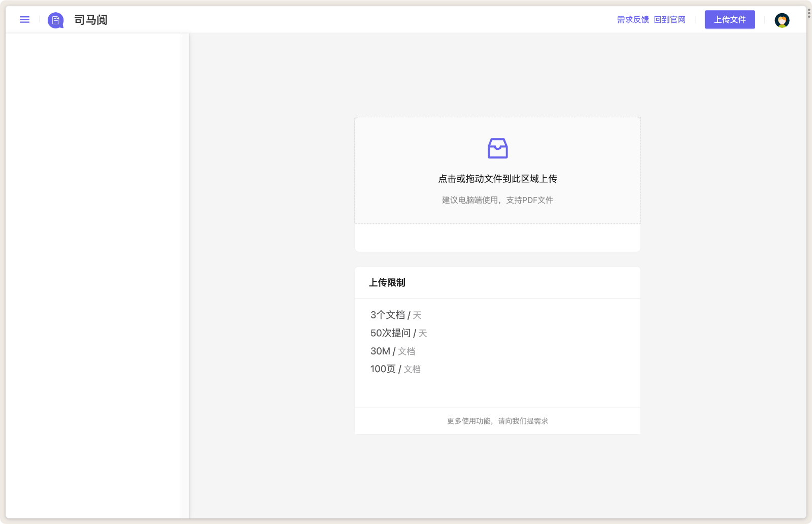Click the 3个文档 / 天 limit entry
812x524 pixels.
point(395,315)
